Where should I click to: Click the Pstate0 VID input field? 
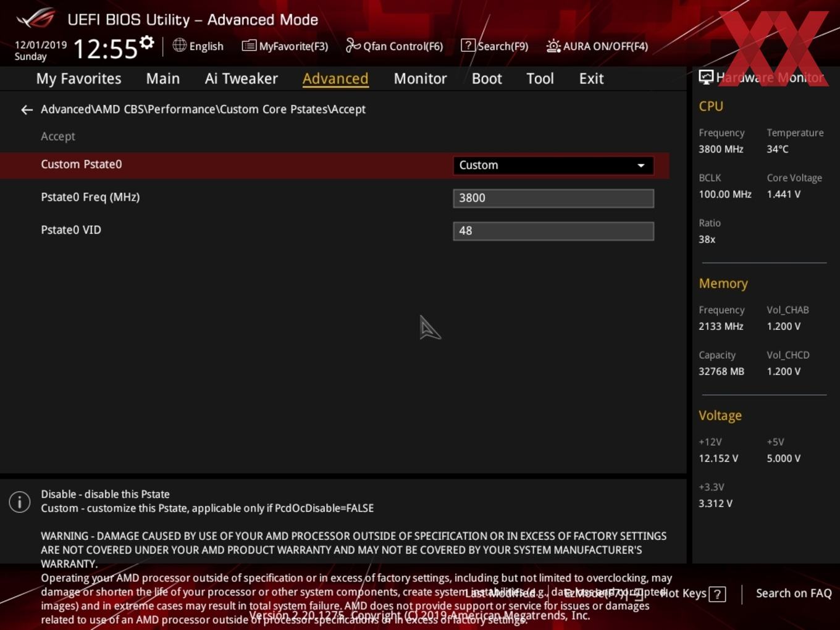tap(553, 231)
